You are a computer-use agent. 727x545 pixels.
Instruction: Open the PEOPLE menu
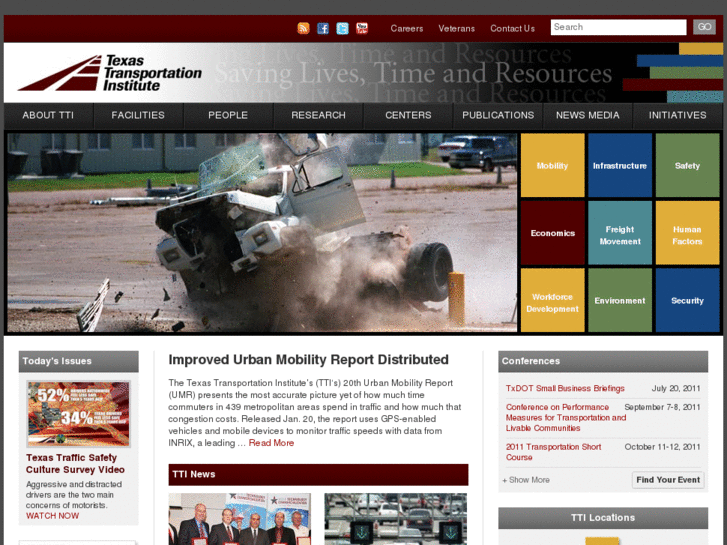(x=228, y=115)
